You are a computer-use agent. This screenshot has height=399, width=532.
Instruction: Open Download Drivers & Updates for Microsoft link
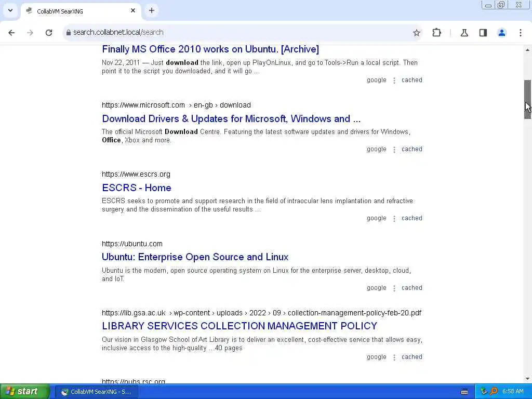point(231,119)
